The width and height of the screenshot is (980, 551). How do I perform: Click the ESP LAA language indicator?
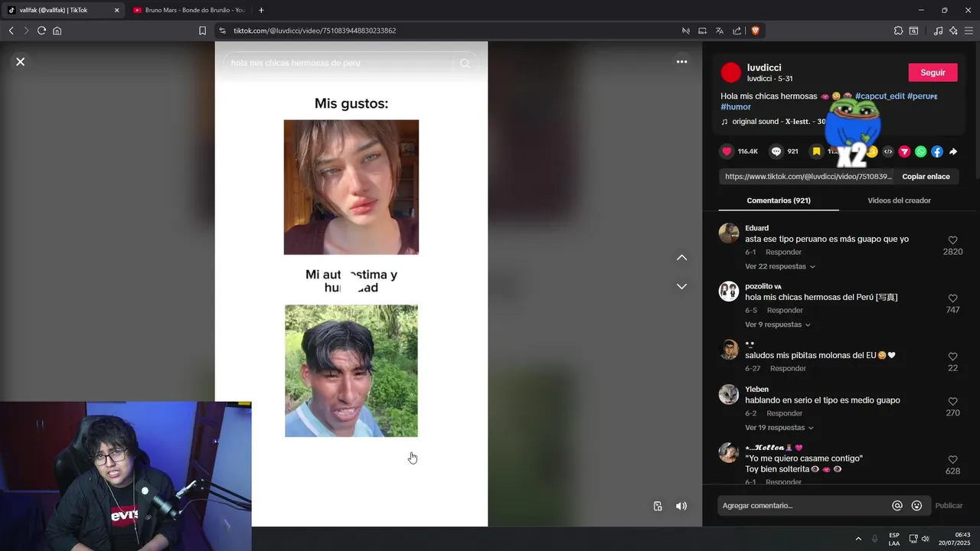(894, 539)
